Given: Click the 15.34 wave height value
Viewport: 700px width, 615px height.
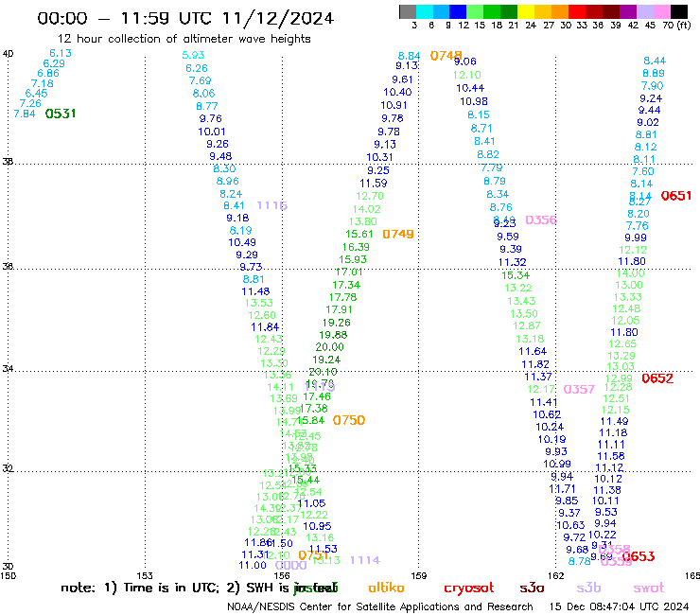Looking at the screenshot, I should pos(516,275).
